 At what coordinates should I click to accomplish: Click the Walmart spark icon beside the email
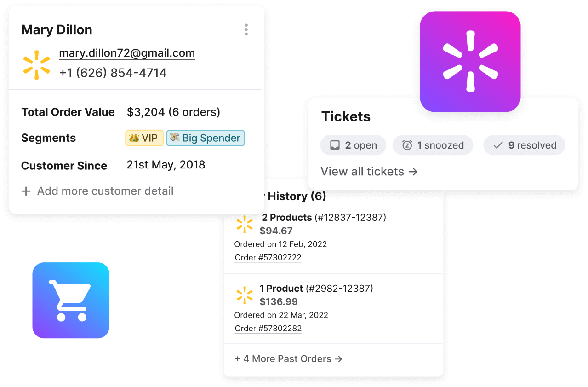point(37,65)
